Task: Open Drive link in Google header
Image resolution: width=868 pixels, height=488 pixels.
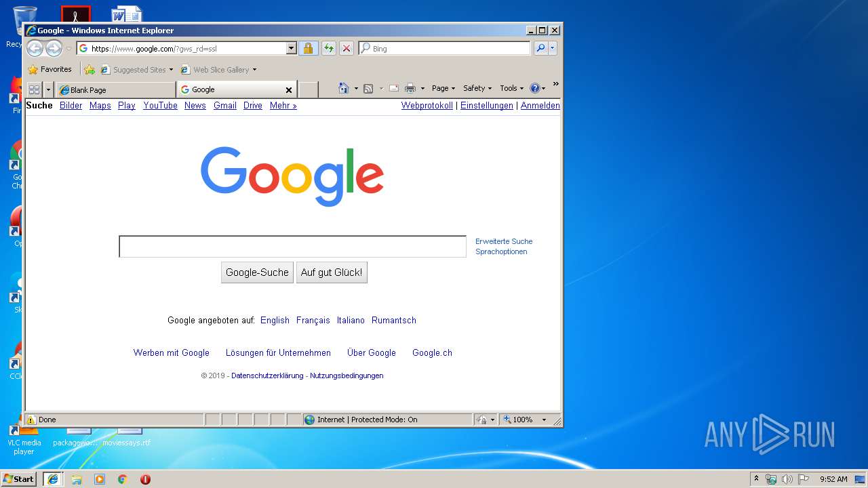Action: point(253,105)
